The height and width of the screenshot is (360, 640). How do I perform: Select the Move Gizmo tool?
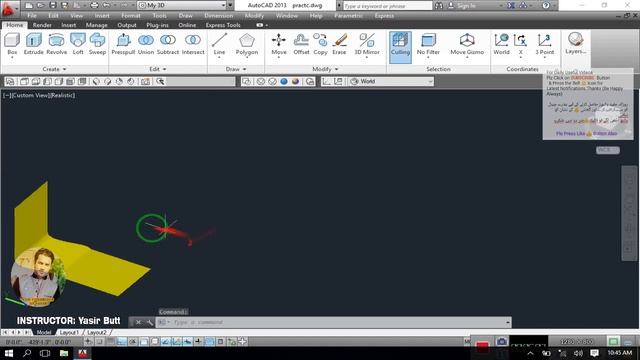click(x=467, y=44)
